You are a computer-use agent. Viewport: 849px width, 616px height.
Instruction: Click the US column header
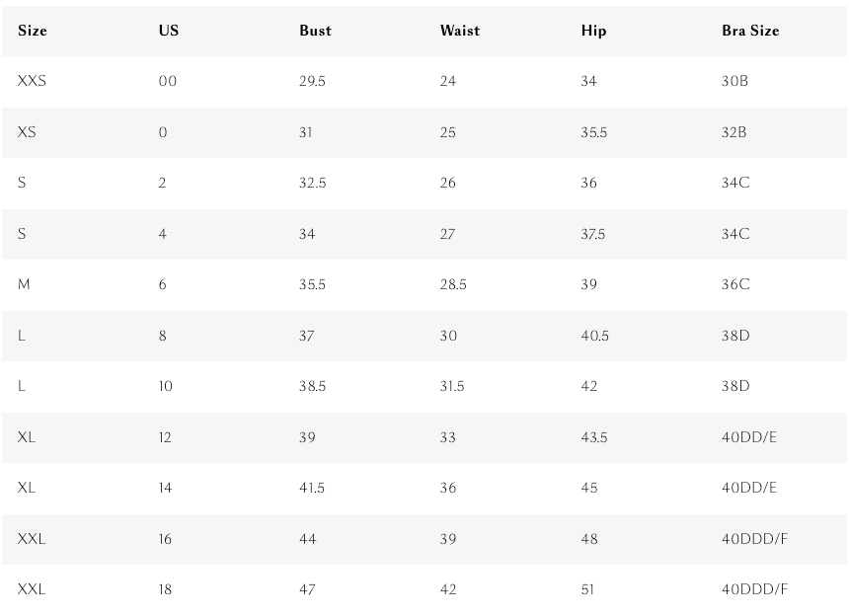169,31
